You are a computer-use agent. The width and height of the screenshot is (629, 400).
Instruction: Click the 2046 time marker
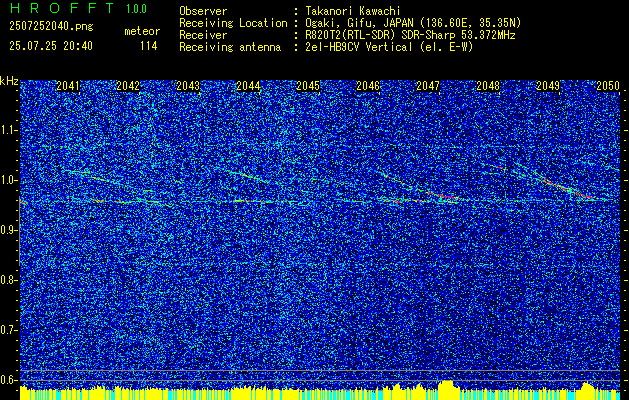coord(368,86)
